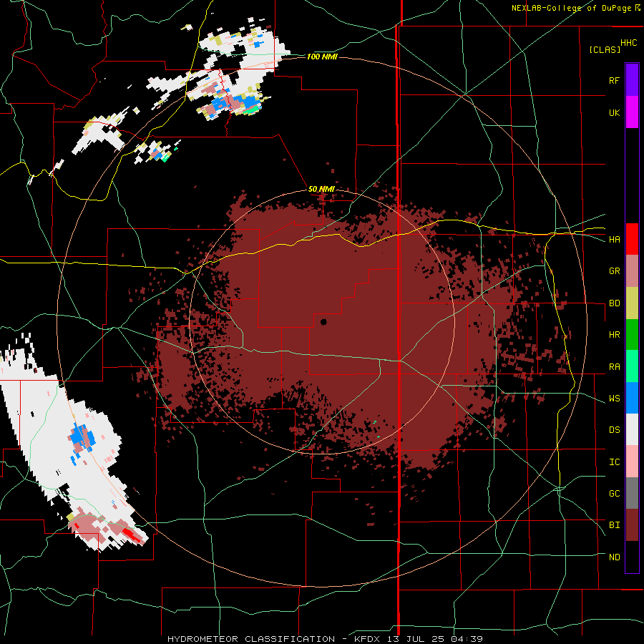Image resolution: width=644 pixels, height=644 pixels.
Task: Select the DS white legend swatch
Action: pos(632,429)
